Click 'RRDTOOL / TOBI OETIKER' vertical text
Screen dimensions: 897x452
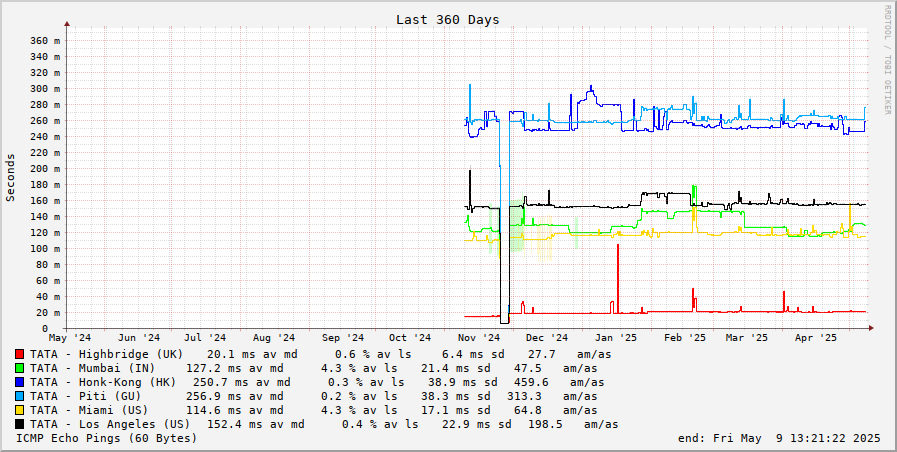[x=887, y=59]
